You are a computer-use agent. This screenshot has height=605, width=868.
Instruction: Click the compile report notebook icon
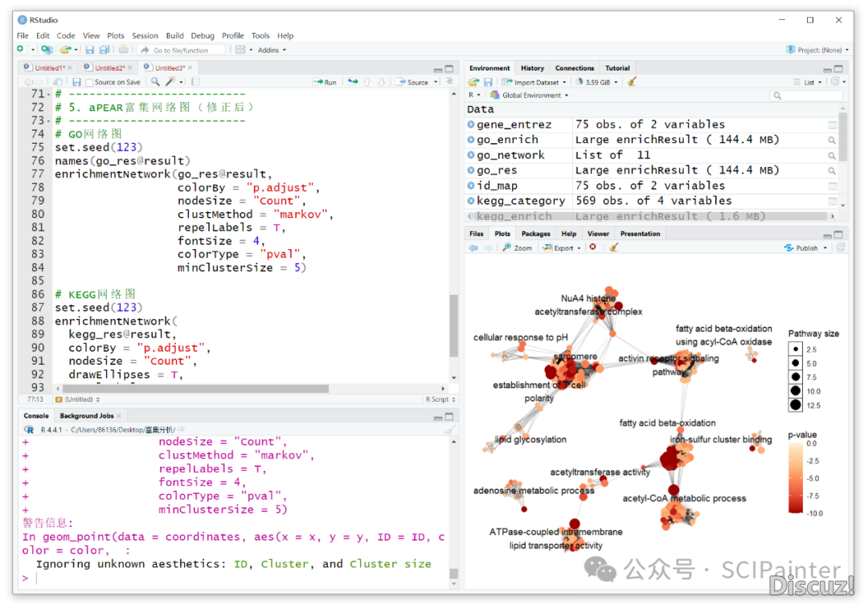(x=195, y=82)
